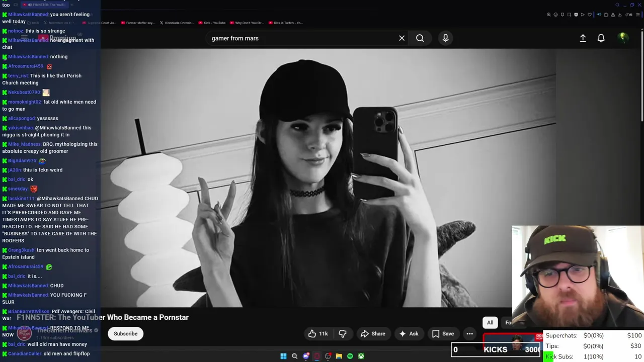Open the easy setup sliders icon
Image resolution: width=644 pixels, height=362 pixels.
click(x=638, y=15)
